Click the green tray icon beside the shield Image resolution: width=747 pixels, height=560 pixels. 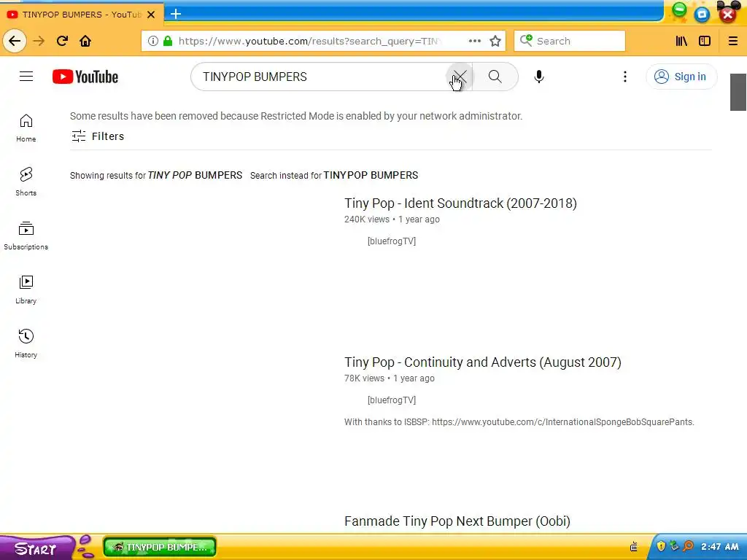pyautogui.click(x=674, y=546)
